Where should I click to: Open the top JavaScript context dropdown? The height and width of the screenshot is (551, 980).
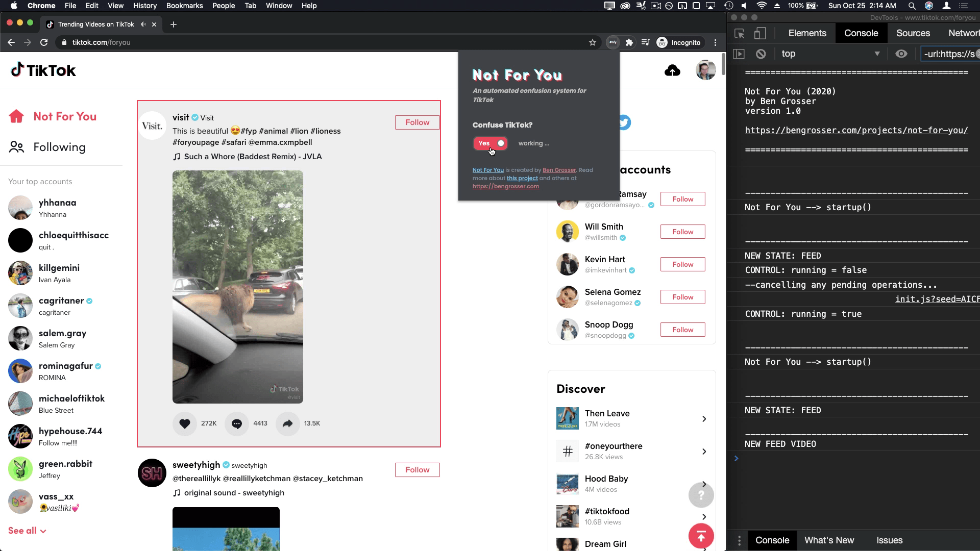click(x=830, y=54)
